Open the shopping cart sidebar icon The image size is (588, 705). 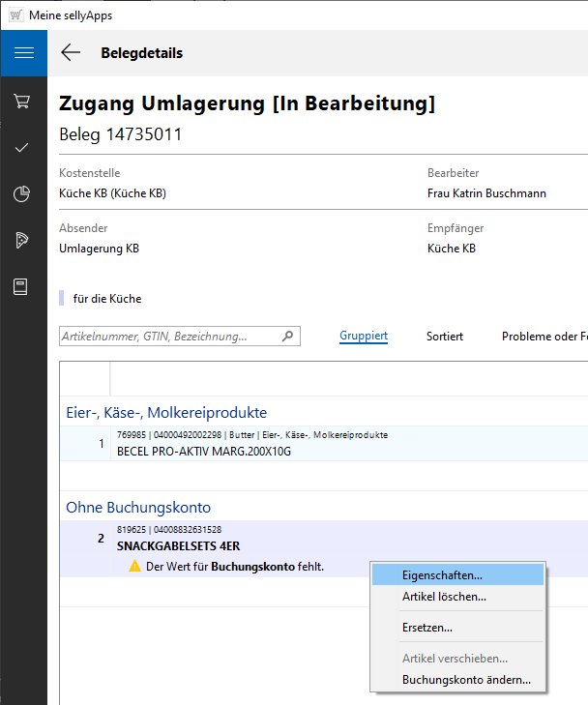[23, 101]
